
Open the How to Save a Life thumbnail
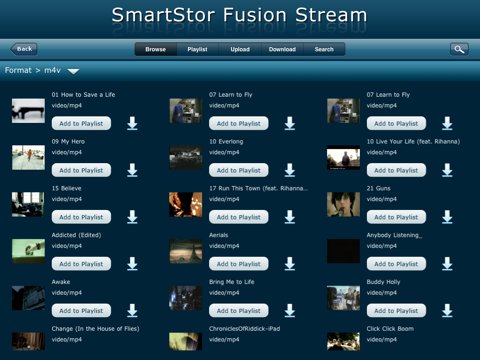point(28,111)
